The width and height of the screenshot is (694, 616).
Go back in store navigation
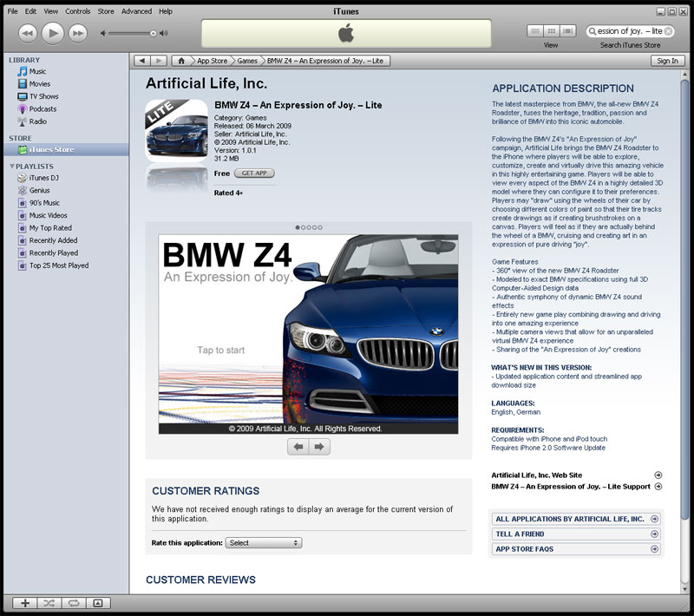[x=142, y=61]
